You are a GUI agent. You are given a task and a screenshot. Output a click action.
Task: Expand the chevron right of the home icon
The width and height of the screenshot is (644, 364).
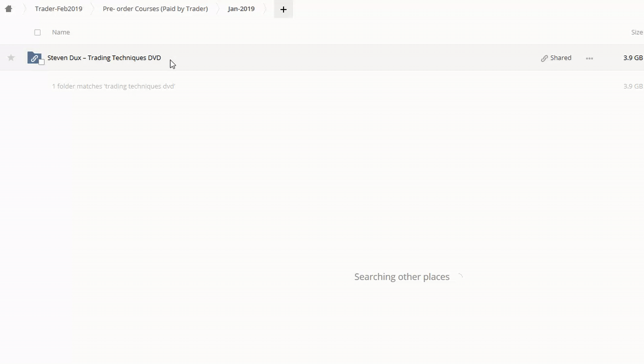(24, 9)
